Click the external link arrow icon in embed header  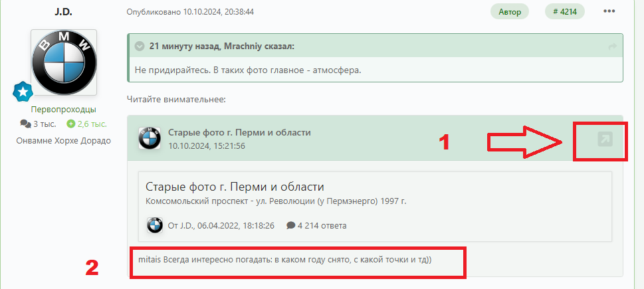[x=605, y=140]
